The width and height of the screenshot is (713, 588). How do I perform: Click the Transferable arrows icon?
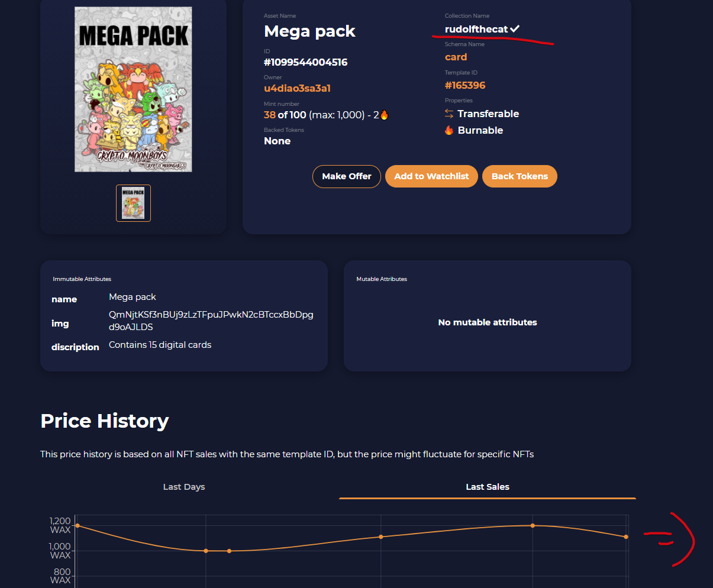point(449,114)
